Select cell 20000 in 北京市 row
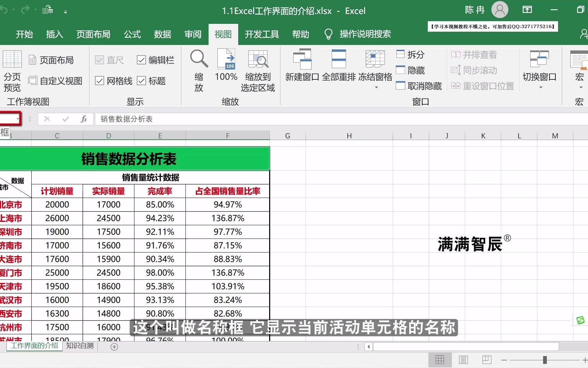 pos(57,204)
